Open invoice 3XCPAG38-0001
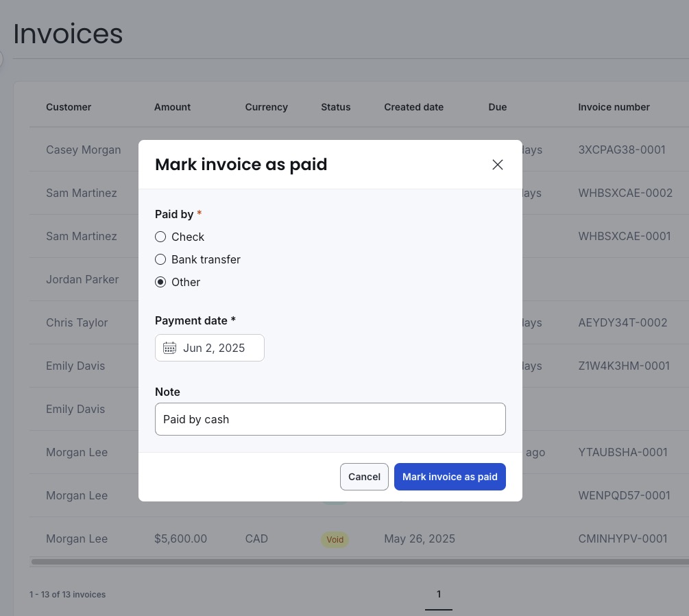The height and width of the screenshot is (616, 689). [x=622, y=150]
